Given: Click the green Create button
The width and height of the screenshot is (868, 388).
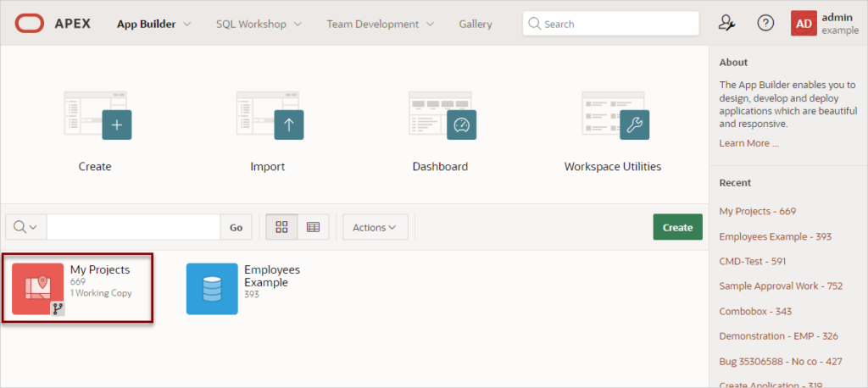Looking at the screenshot, I should point(677,227).
